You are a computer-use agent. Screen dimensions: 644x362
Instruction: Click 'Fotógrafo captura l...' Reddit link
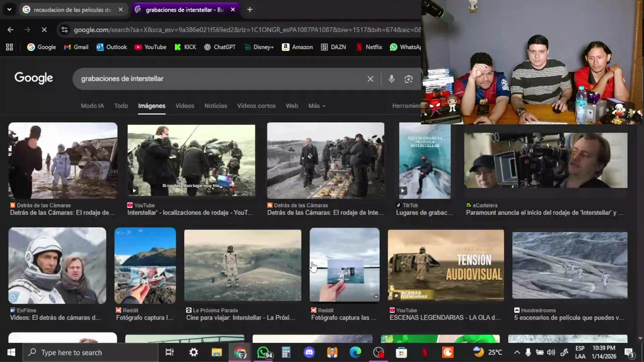tap(144, 318)
